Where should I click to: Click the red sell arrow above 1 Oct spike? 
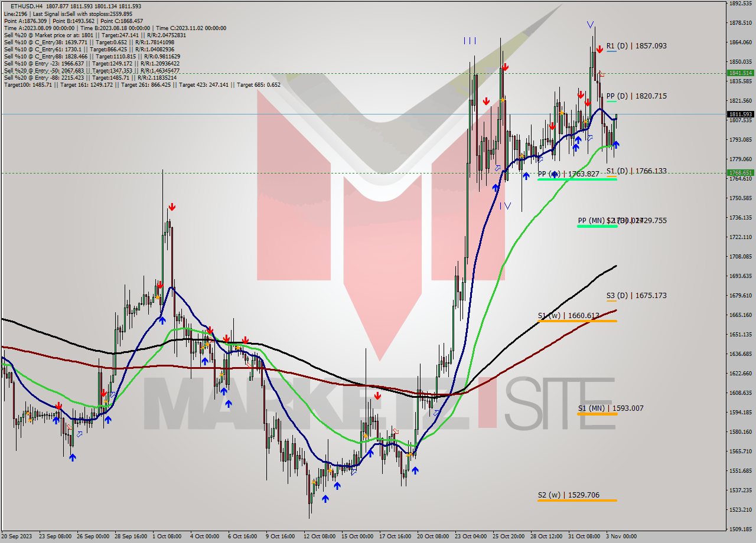tap(171, 207)
